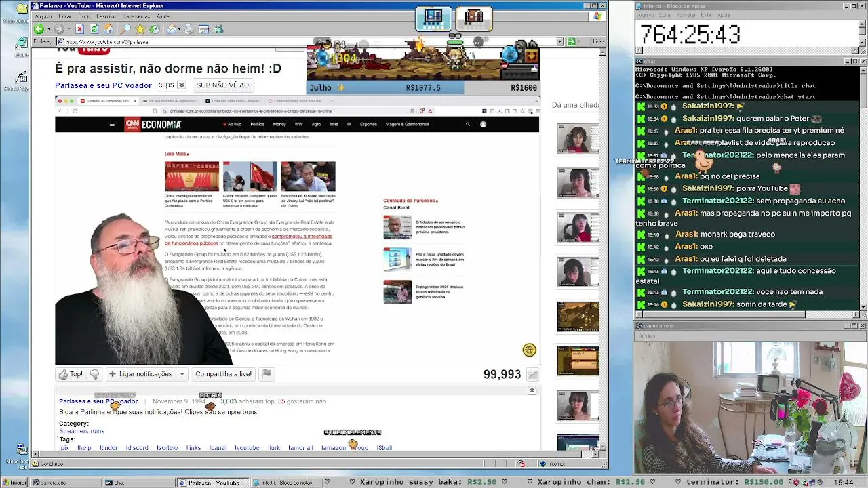Click the 764:25:43 timer text in Notepad

coord(690,35)
